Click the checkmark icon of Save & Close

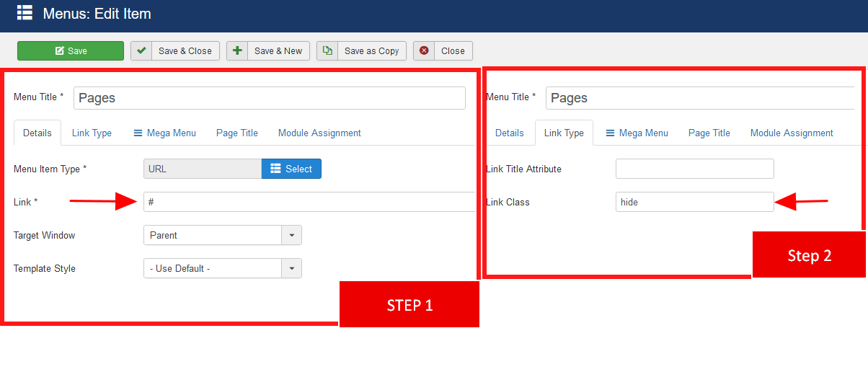141,50
